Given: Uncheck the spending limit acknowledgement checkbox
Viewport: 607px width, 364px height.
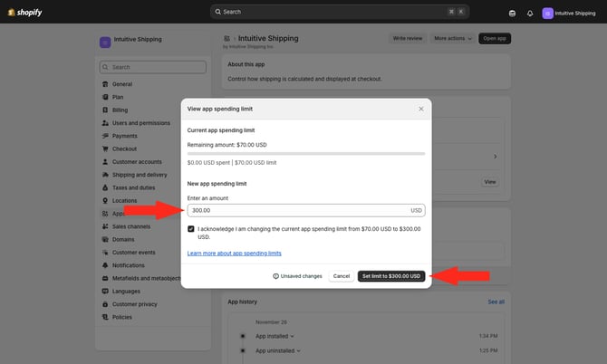Looking at the screenshot, I should [x=191, y=229].
